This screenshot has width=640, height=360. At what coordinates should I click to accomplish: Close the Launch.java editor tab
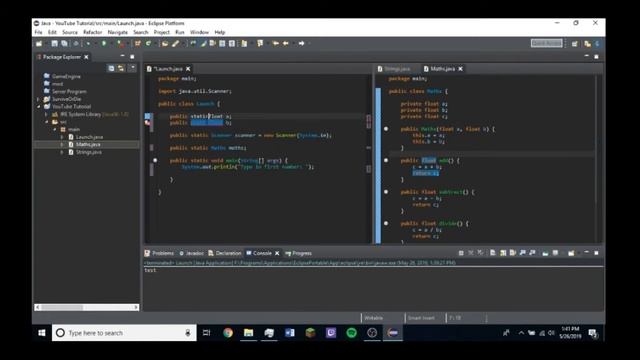coord(188,69)
